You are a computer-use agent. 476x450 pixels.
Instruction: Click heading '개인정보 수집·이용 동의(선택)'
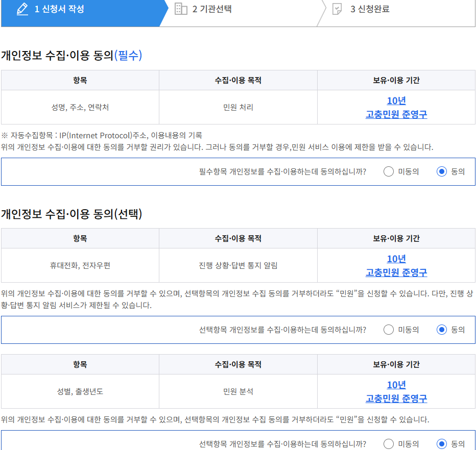[72, 214]
